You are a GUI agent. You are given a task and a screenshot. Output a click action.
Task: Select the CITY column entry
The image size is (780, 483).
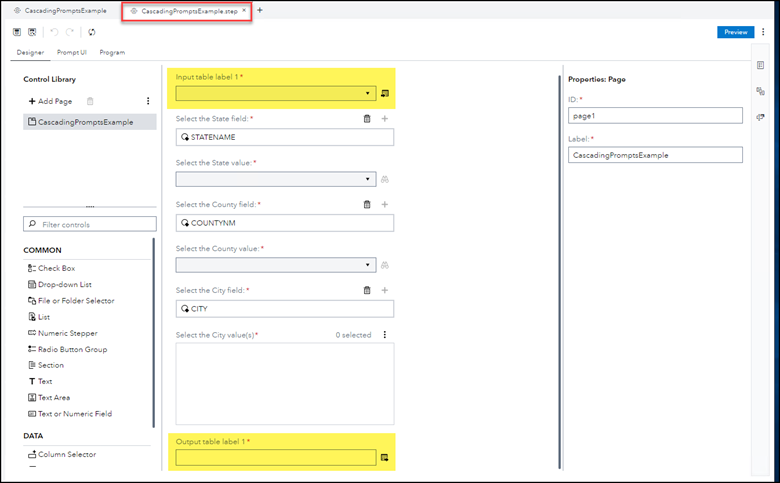pos(285,309)
